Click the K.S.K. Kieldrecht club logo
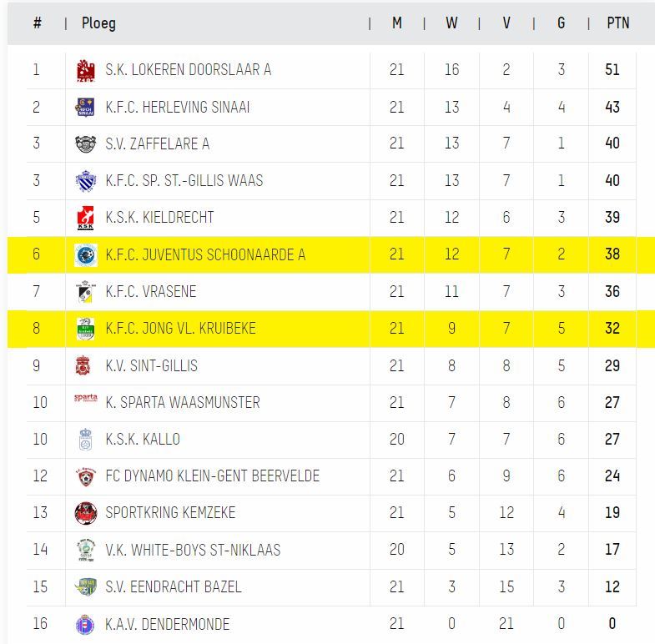The image size is (655, 644). point(85,219)
